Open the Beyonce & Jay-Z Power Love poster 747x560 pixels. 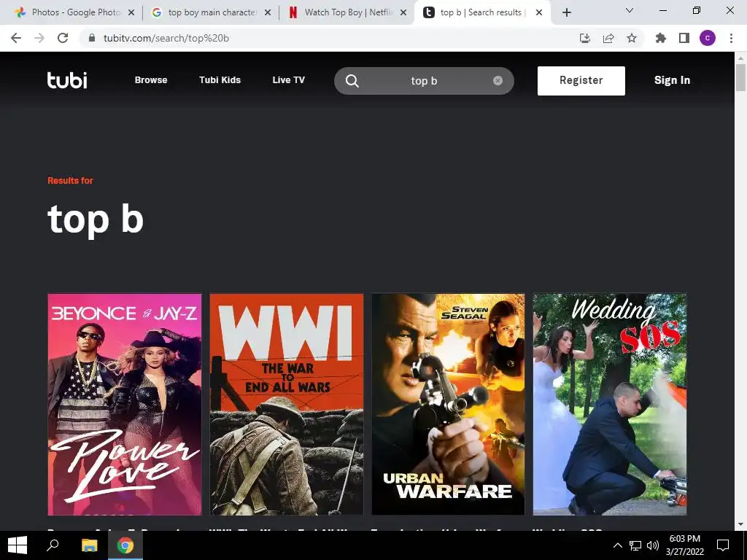tap(125, 404)
